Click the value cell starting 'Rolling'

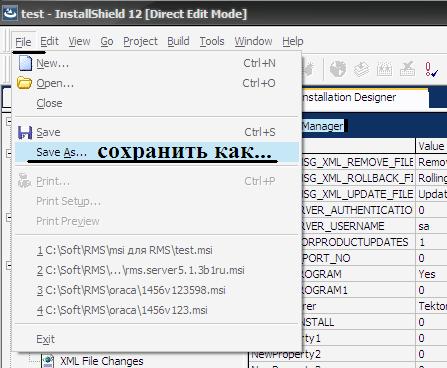click(431, 178)
